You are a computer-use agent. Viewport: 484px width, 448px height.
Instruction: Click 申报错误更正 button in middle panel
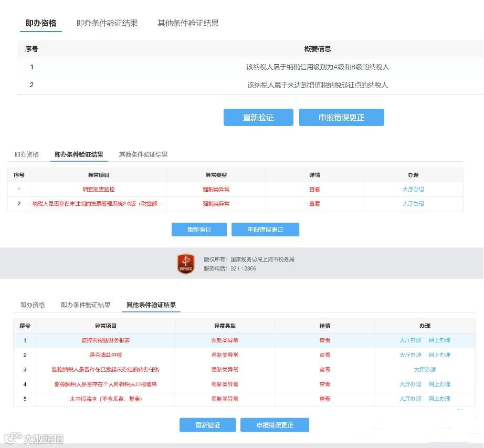(x=265, y=230)
